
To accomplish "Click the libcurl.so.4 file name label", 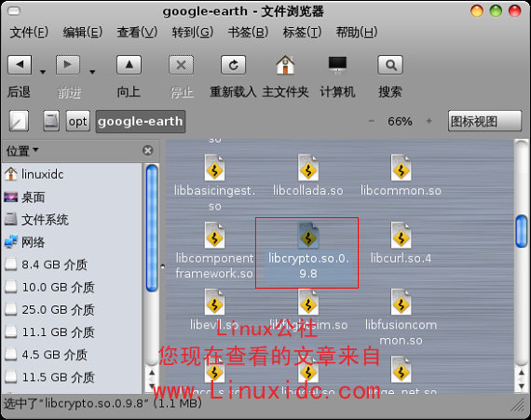I will click(x=401, y=259).
